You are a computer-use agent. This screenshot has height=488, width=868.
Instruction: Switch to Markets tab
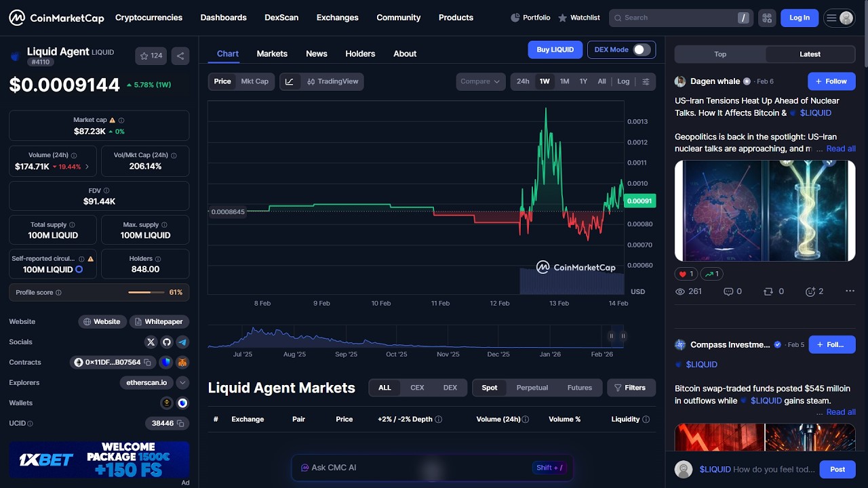click(x=272, y=54)
